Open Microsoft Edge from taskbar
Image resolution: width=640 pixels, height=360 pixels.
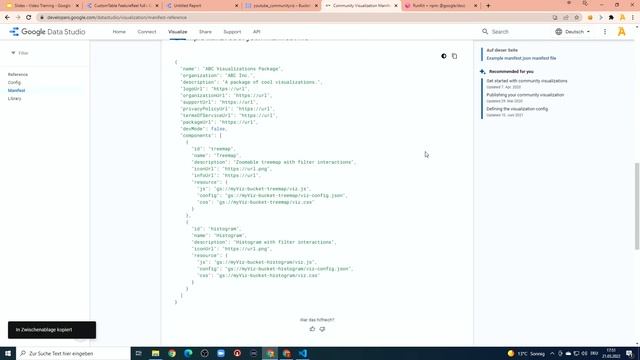[188, 353]
